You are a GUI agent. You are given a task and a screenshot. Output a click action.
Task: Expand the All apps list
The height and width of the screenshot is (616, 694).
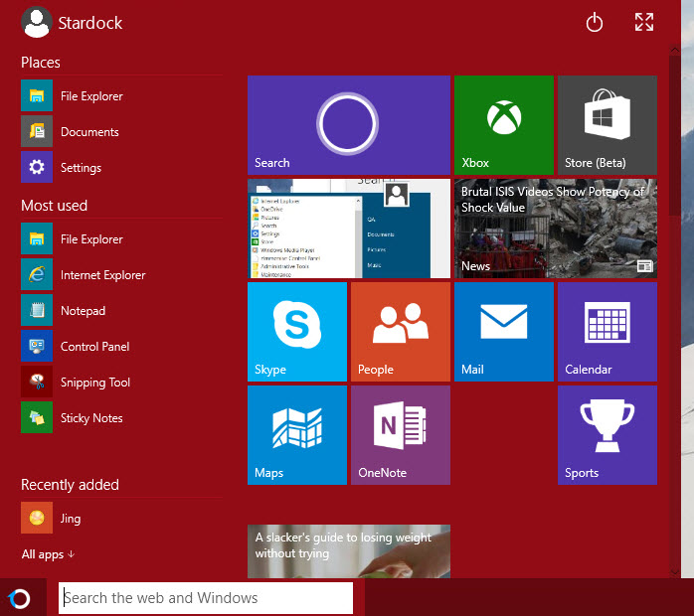pos(48,554)
